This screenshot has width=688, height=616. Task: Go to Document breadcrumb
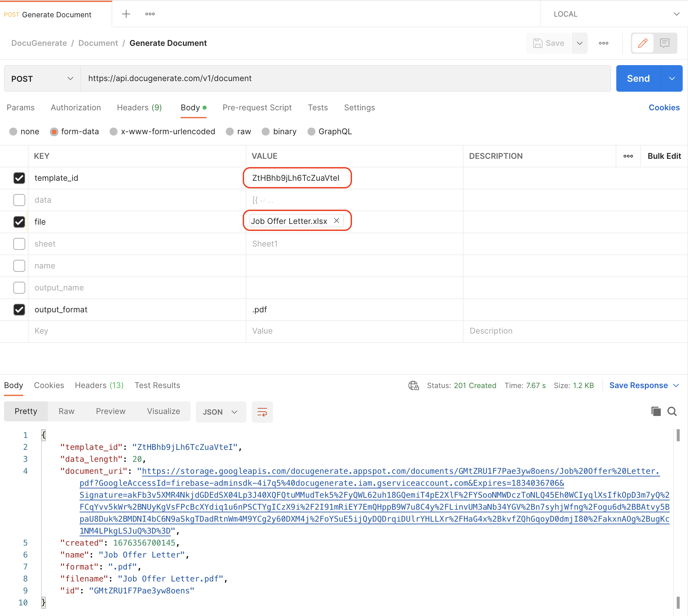click(98, 43)
